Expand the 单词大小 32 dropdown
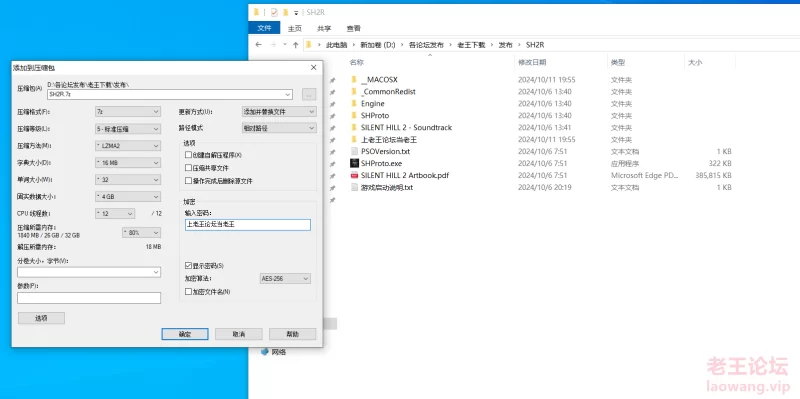The height and width of the screenshot is (399, 800). coord(128,180)
